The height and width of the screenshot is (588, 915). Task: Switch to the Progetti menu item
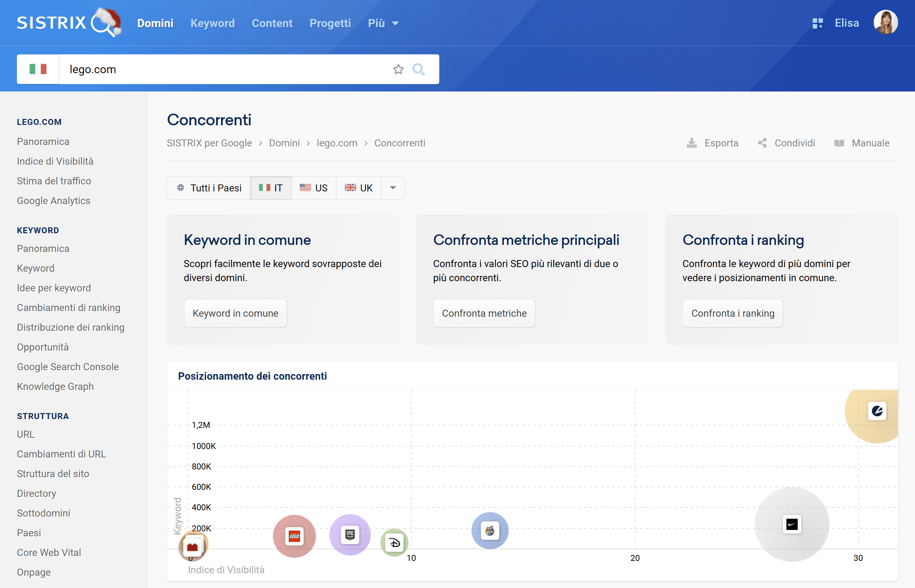[x=330, y=23]
